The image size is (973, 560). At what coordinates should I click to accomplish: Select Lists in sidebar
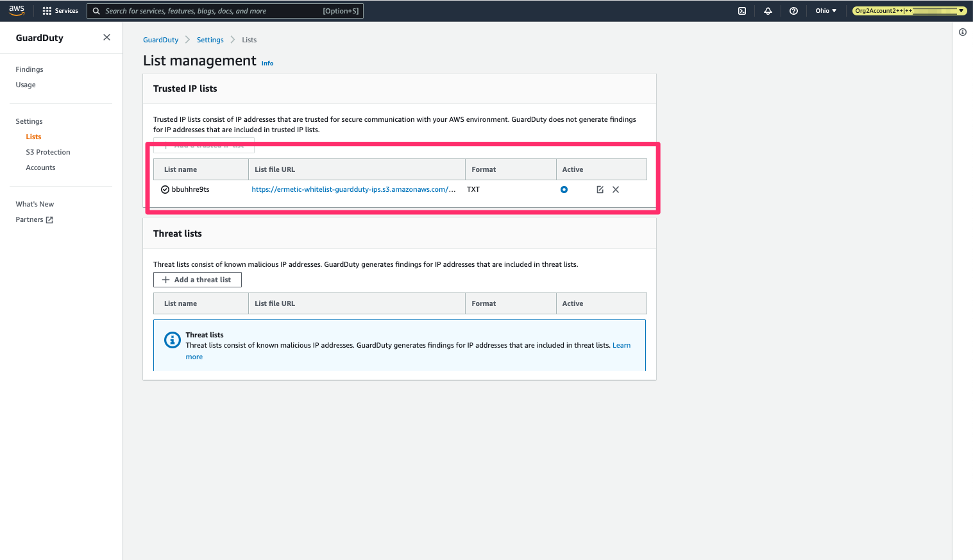pyautogui.click(x=33, y=137)
